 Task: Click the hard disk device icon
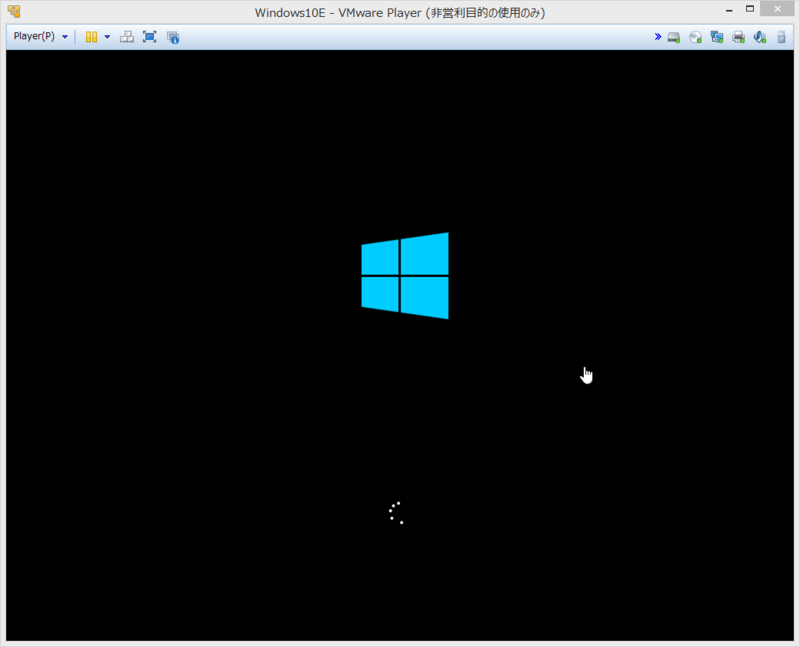[674, 37]
